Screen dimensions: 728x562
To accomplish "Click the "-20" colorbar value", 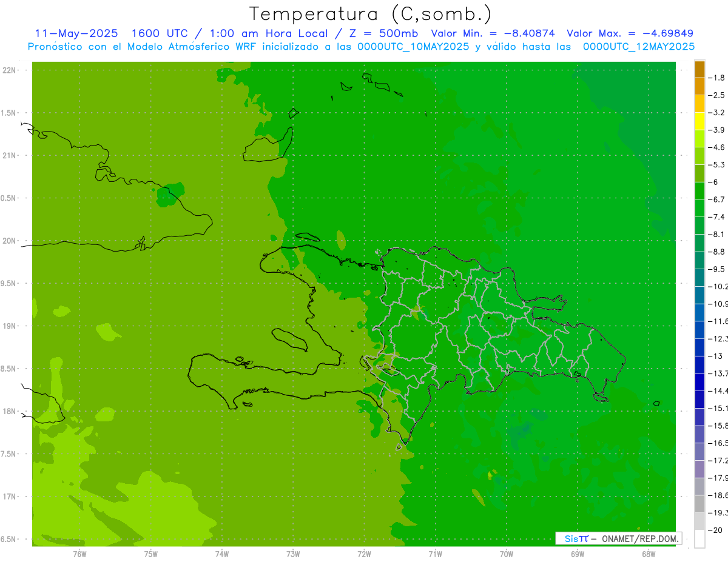I will (716, 530).
